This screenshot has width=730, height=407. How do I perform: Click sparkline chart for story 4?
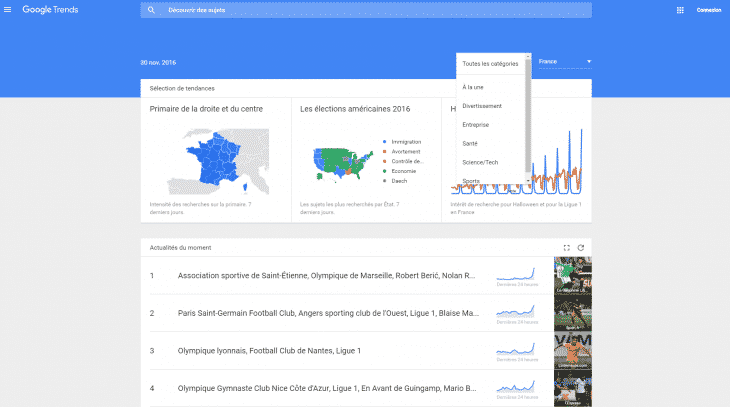pos(516,387)
